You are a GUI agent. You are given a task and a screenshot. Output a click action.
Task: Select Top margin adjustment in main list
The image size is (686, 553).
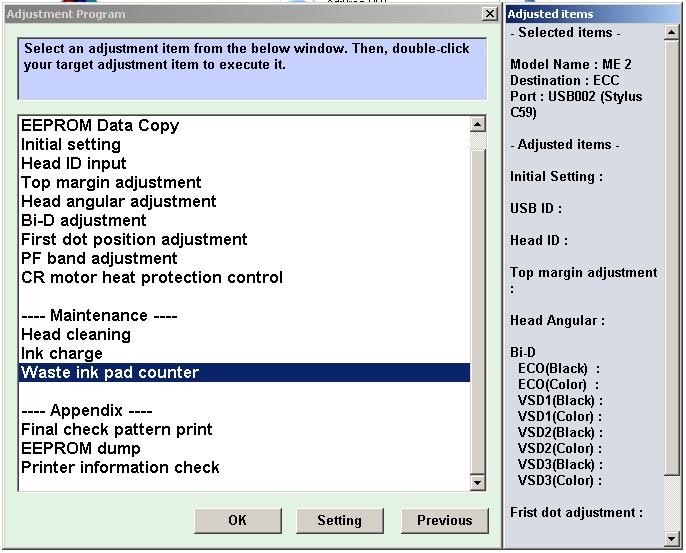click(244, 182)
